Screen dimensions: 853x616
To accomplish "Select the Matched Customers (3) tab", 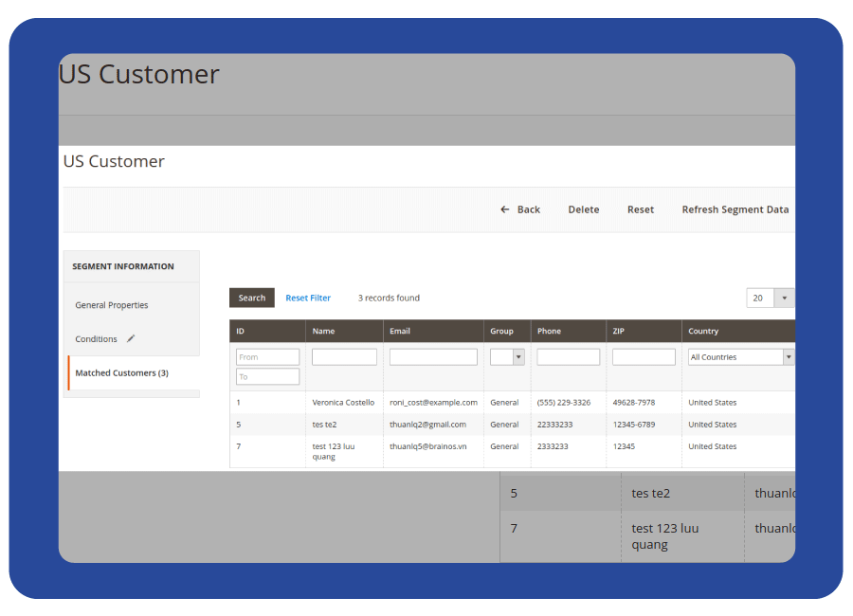I will pos(121,372).
